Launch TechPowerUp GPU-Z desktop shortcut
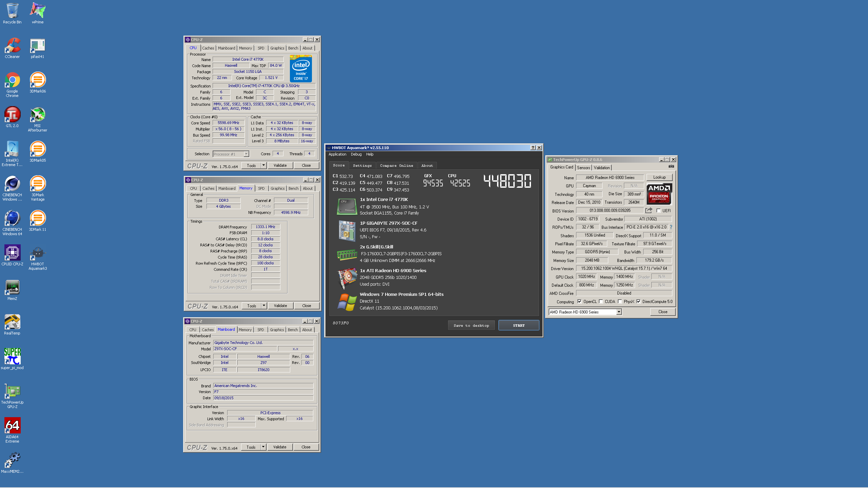868x488 pixels. click(x=12, y=396)
